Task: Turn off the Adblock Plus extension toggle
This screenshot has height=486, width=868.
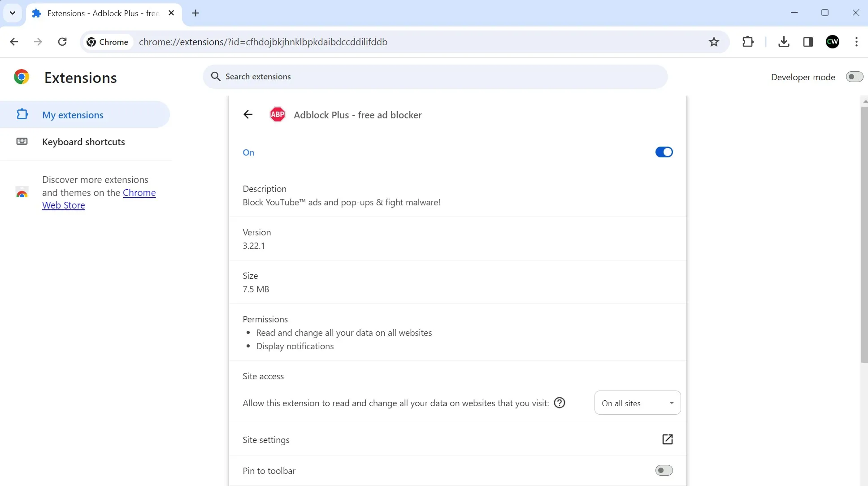Action: [x=664, y=152]
